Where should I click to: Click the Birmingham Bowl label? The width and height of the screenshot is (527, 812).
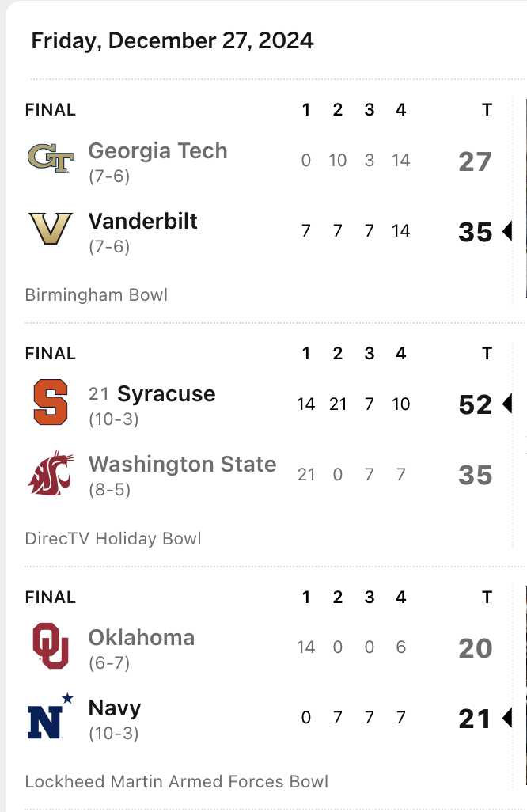tap(97, 294)
